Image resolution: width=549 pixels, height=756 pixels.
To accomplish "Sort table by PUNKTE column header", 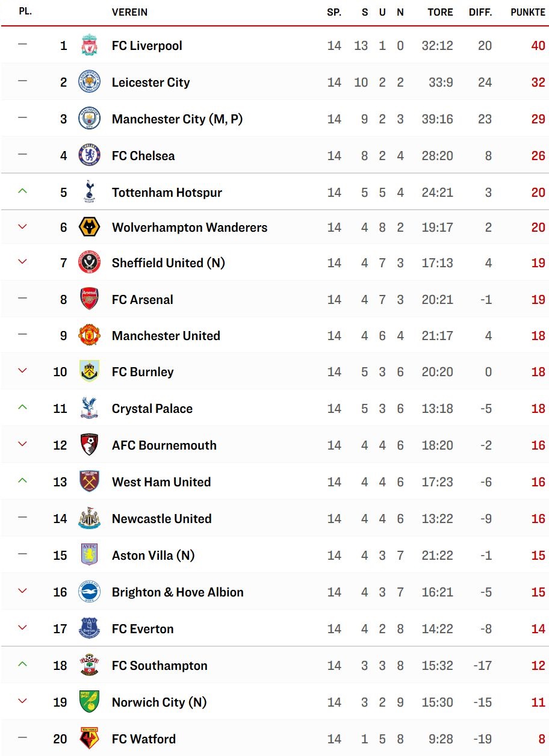I will tap(528, 12).
